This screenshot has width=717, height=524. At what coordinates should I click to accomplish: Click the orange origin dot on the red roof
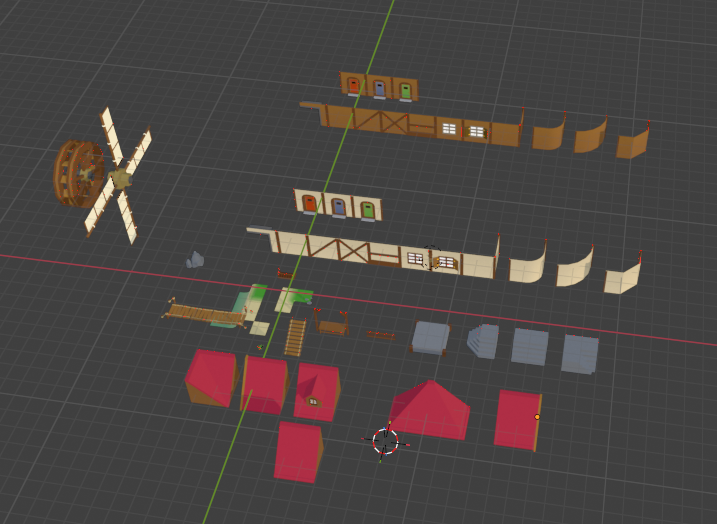click(537, 416)
